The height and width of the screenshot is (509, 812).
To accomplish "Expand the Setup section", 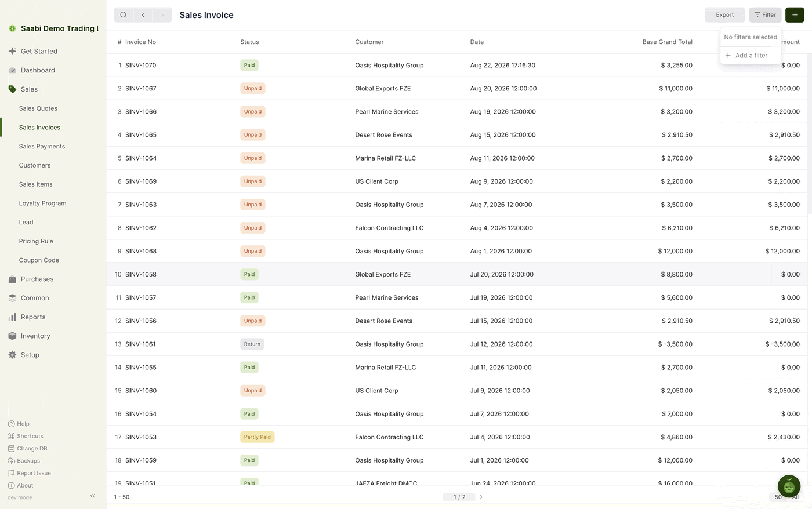I will click(30, 355).
